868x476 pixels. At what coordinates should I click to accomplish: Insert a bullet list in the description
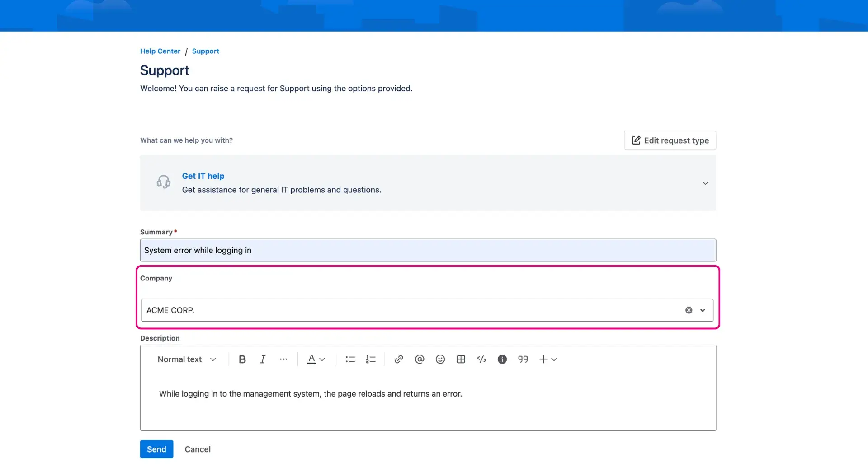pos(350,359)
